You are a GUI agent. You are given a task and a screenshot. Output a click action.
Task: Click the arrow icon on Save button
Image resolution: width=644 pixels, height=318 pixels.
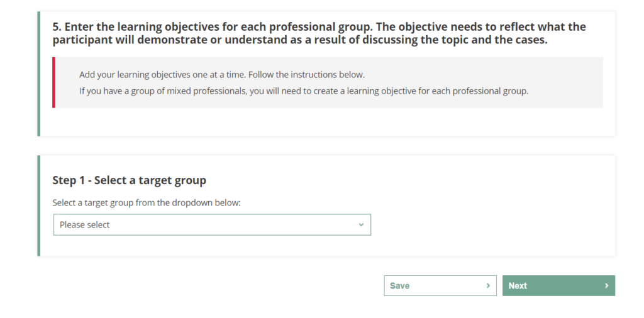click(488, 285)
